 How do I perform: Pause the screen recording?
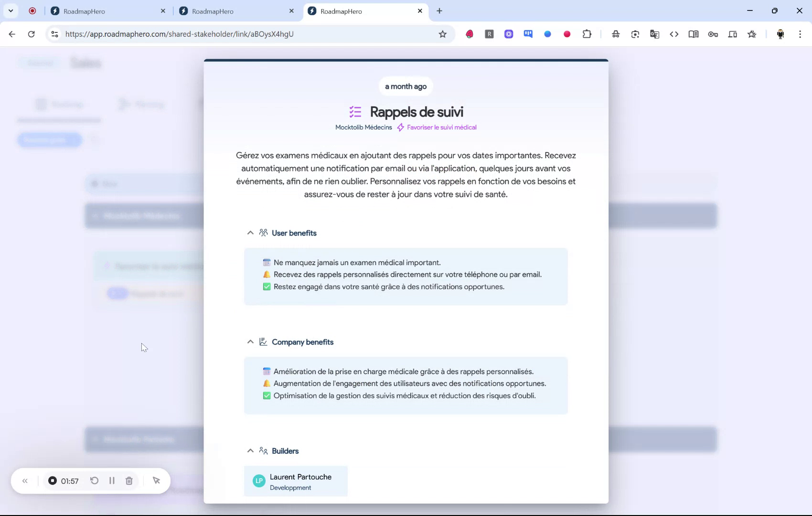click(x=112, y=481)
